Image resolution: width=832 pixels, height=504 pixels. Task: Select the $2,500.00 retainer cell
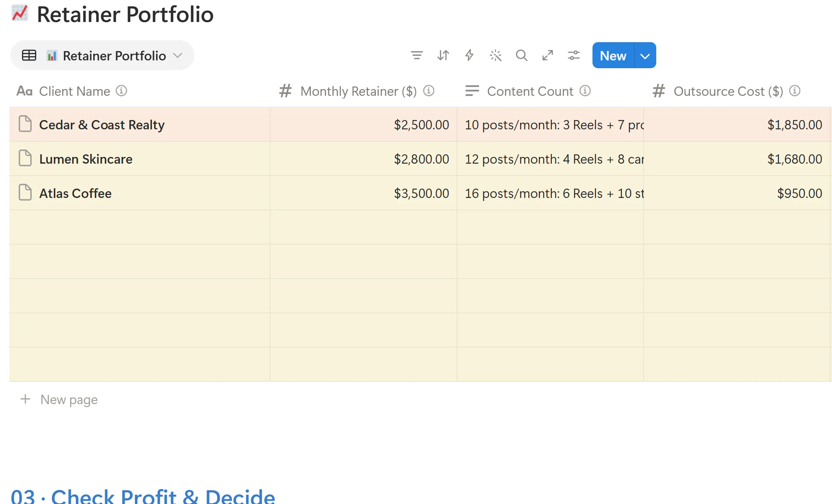coord(364,125)
